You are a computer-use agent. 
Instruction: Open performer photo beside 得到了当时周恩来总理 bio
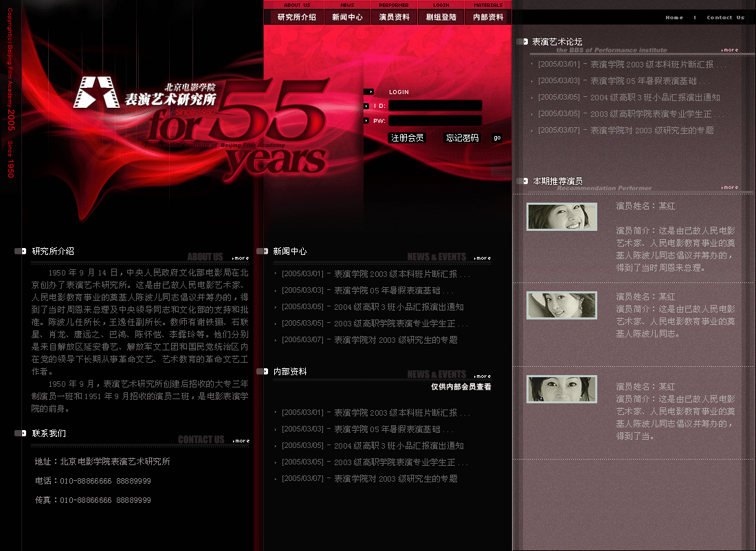tap(562, 216)
